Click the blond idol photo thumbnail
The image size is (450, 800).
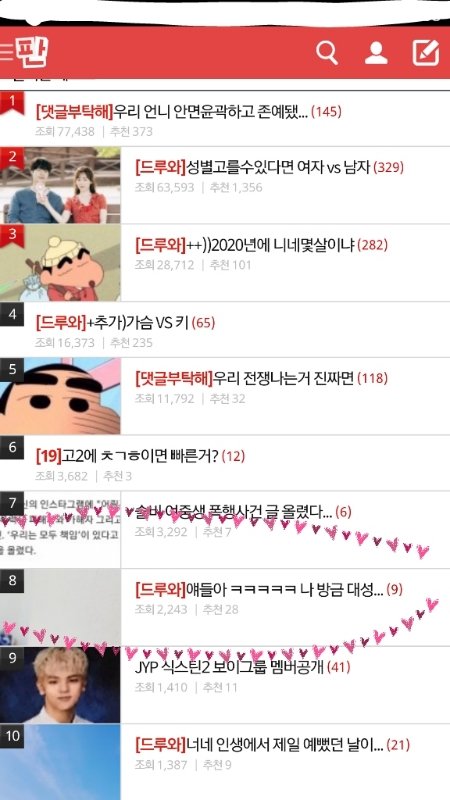coord(60,685)
